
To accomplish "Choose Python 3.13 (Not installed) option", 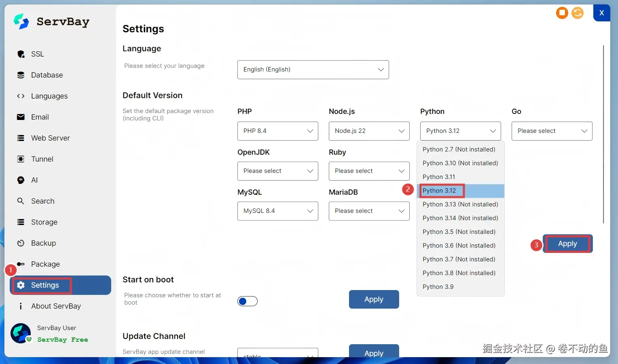I will pos(461,204).
